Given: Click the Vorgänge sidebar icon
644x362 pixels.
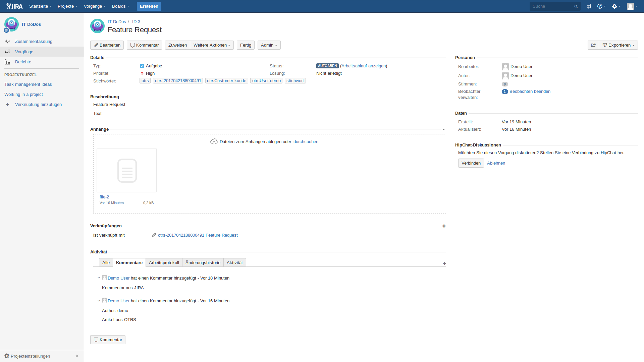Looking at the screenshot, I should point(7,52).
